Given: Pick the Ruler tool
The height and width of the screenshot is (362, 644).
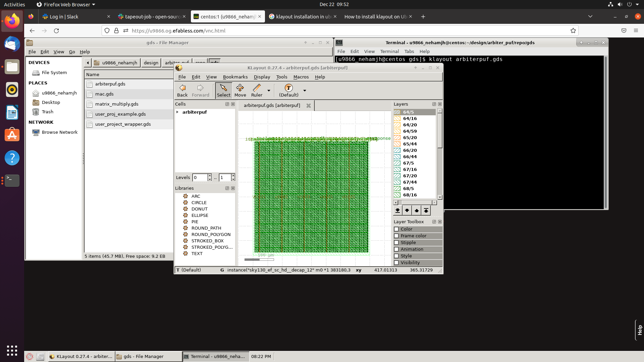Looking at the screenshot, I should (x=256, y=90).
